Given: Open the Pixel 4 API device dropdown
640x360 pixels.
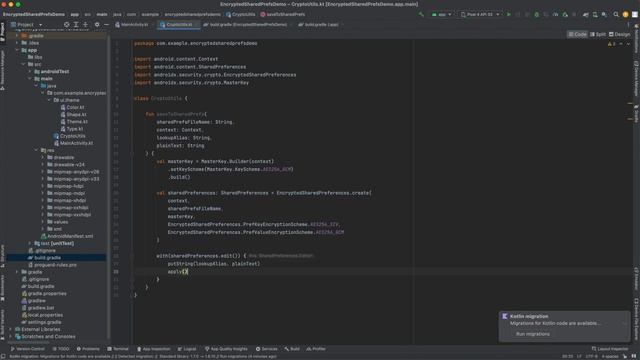Looking at the screenshot, I should [480, 14].
